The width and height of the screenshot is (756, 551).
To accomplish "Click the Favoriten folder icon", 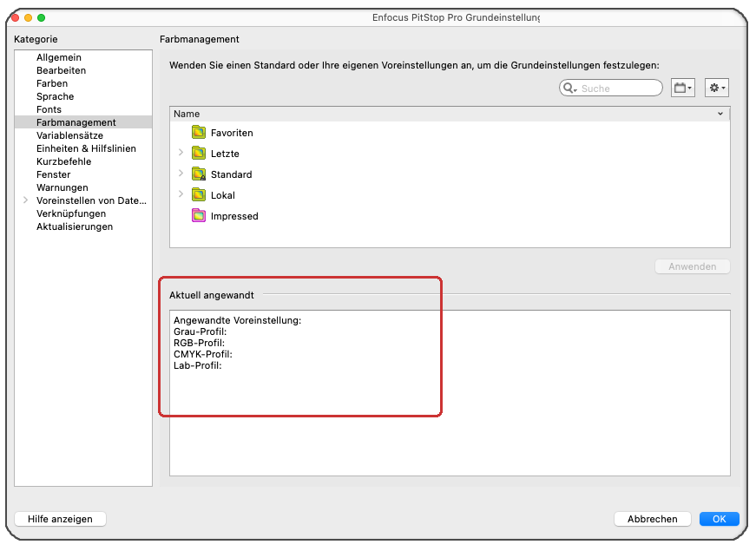I will (199, 133).
